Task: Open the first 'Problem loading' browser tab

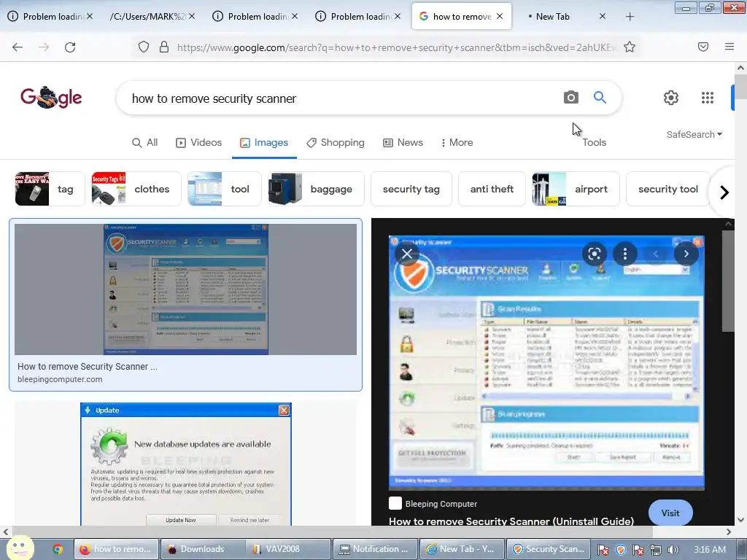Action: click(50, 16)
